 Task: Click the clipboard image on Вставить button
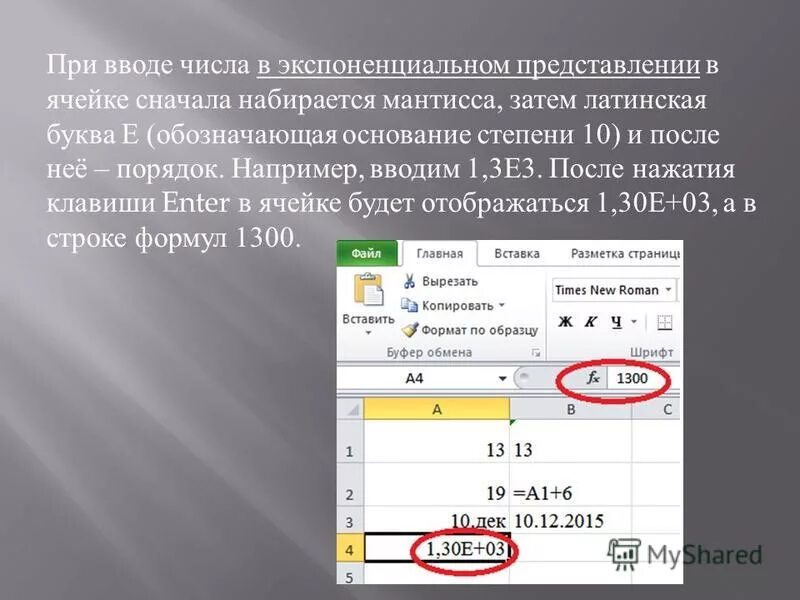(370, 290)
